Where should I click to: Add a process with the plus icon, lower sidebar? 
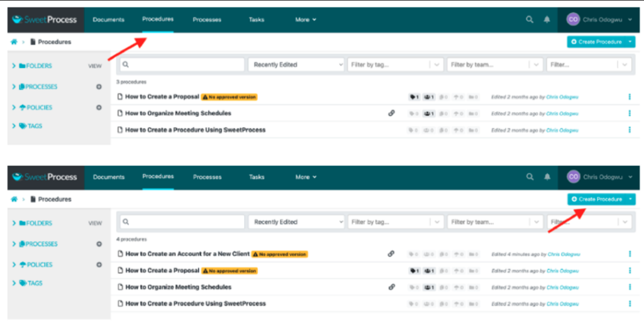click(99, 244)
